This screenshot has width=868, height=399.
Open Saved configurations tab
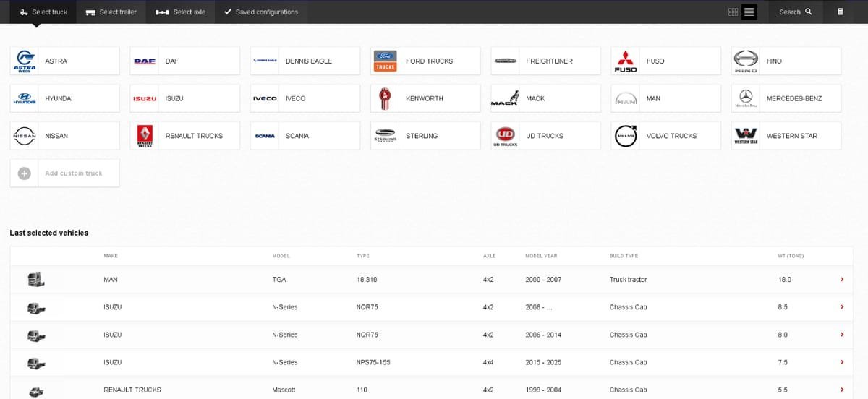[260, 12]
